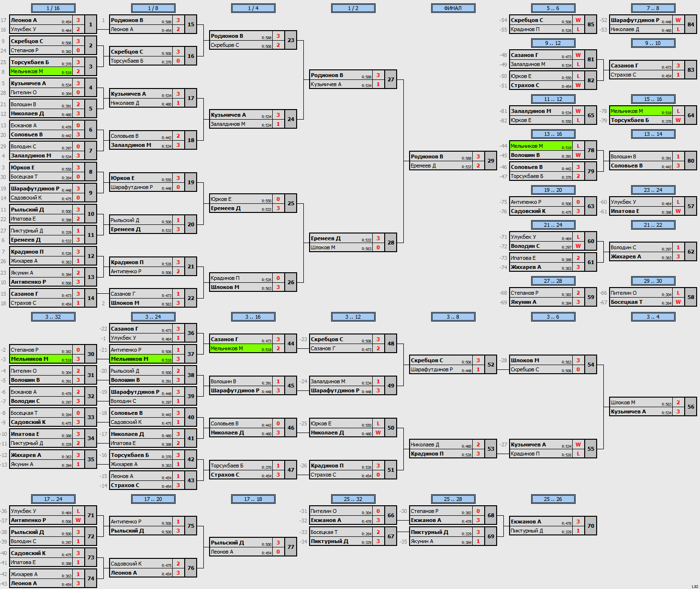Click the '1 / 2' round header

[x=353, y=8]
